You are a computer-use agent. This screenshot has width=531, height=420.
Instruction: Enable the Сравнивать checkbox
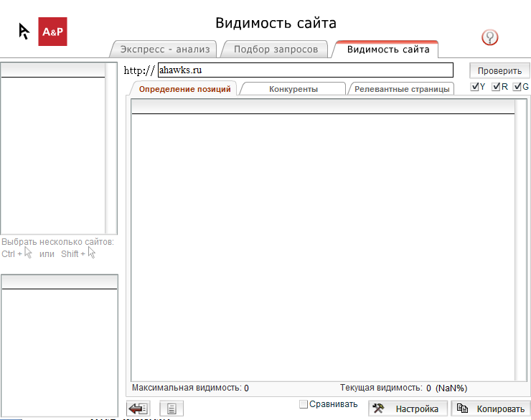[x=303, y=404]
